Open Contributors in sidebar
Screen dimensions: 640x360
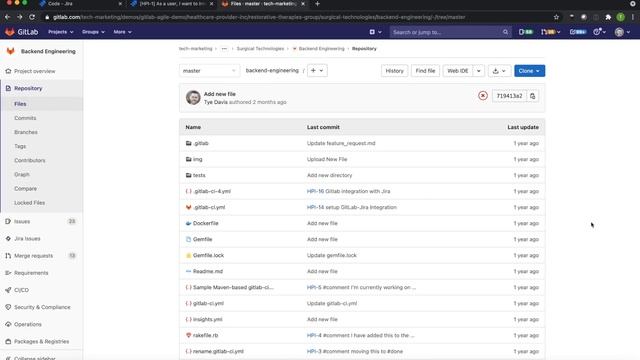30,160
